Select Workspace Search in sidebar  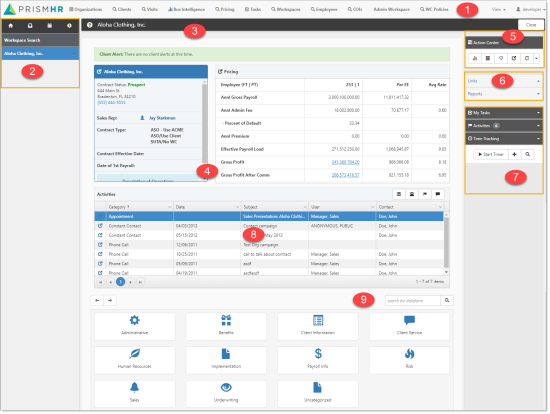click(x=40, y=40)
